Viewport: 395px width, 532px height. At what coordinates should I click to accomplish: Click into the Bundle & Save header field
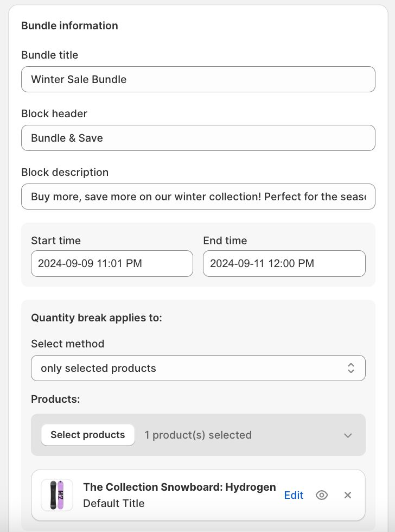198,138
